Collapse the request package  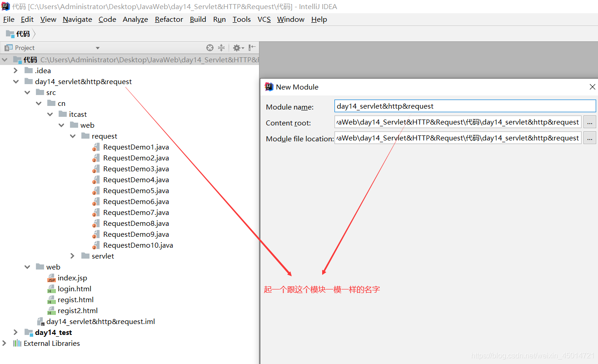pos(73,136)
